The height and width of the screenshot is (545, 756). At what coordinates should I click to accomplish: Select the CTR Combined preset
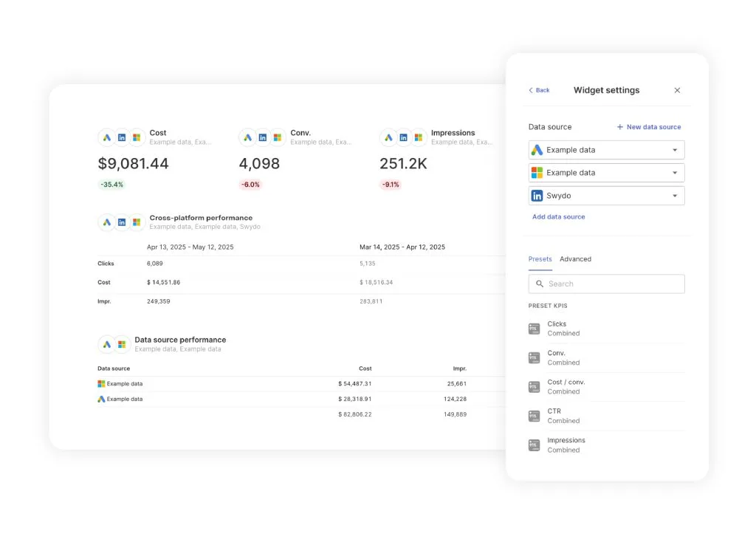tap(607, 416)
